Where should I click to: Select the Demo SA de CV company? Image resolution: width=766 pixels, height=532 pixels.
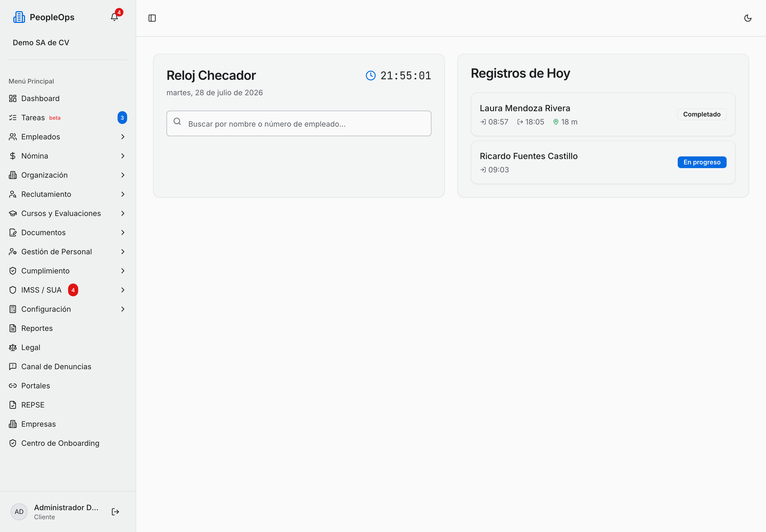(x=41, y=43)
